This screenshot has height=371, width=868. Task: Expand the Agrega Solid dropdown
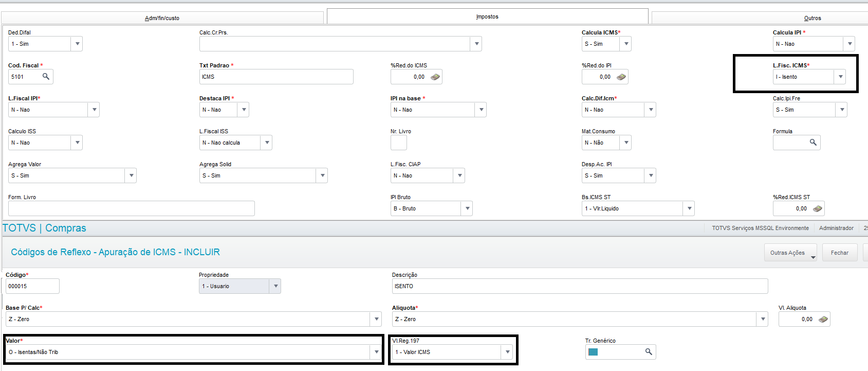point(322,175)
